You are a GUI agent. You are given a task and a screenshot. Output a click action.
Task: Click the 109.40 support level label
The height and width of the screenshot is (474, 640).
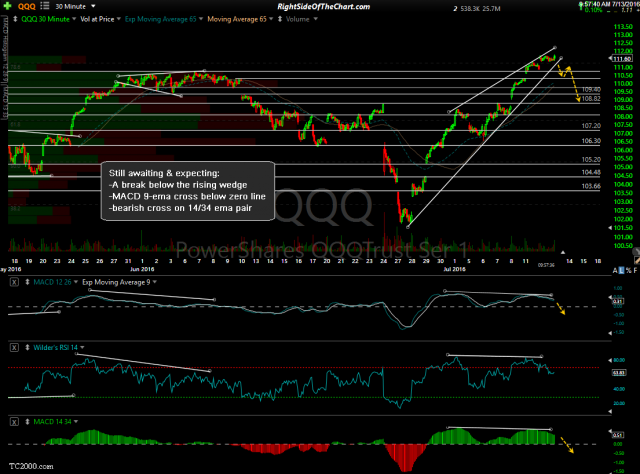tap(591, 89)
